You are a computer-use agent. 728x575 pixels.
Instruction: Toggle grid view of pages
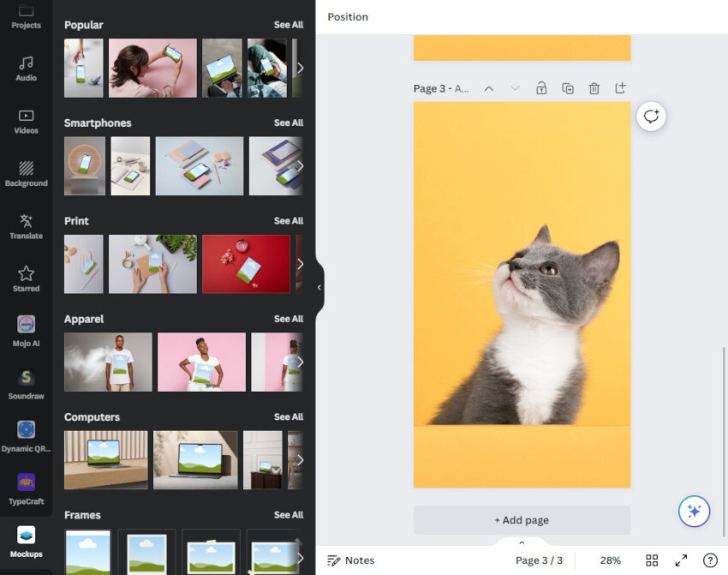point(652,560)
